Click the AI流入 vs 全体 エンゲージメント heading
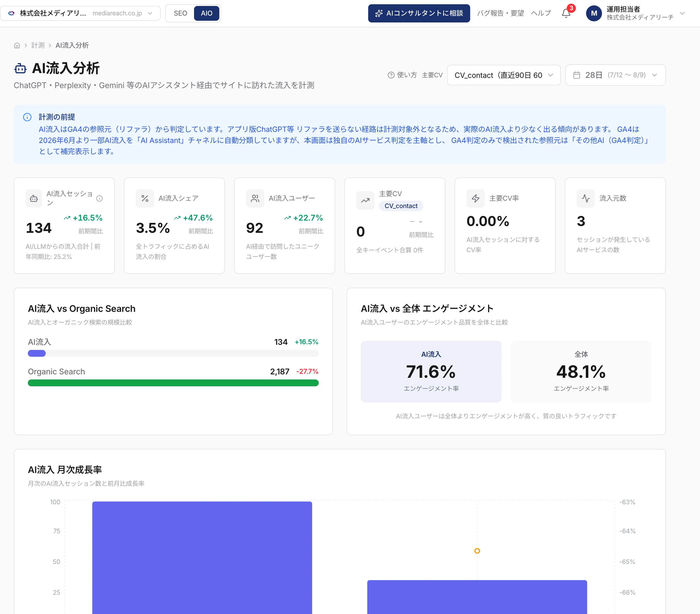 point(427,309)
